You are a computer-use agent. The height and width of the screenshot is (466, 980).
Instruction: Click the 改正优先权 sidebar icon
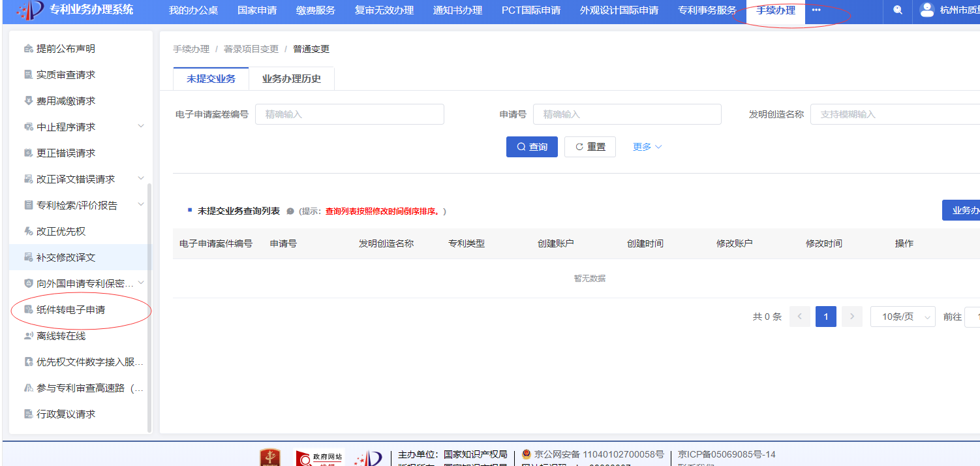click(x=28, y=232)
